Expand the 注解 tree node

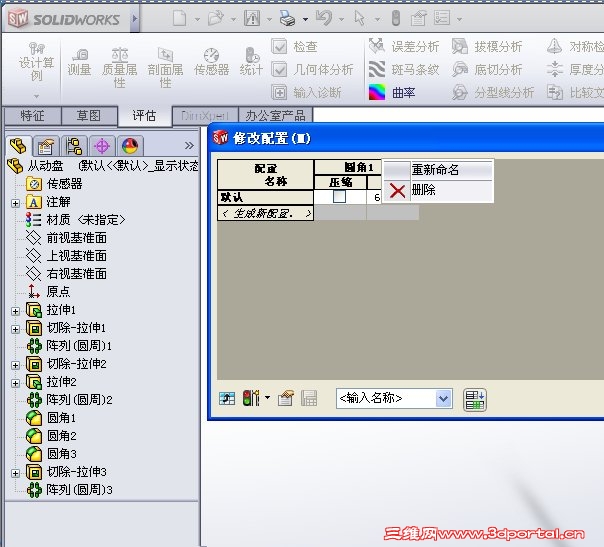(x=15, y=203)
